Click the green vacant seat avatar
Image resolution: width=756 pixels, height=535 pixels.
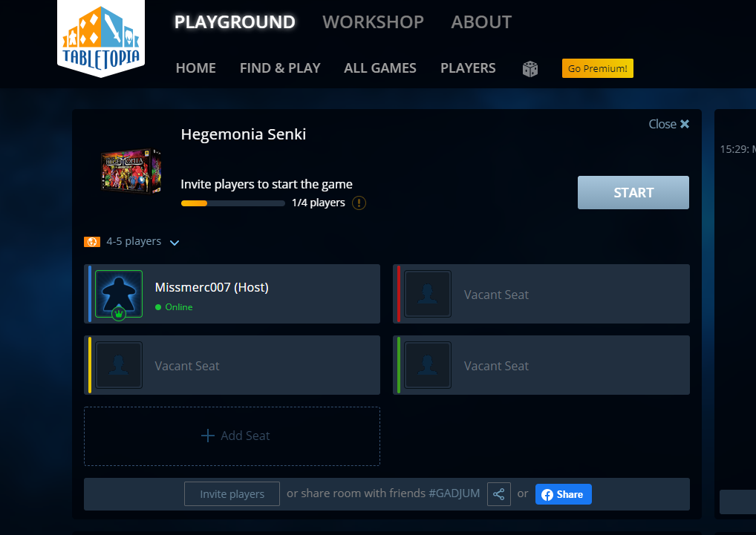428,365
